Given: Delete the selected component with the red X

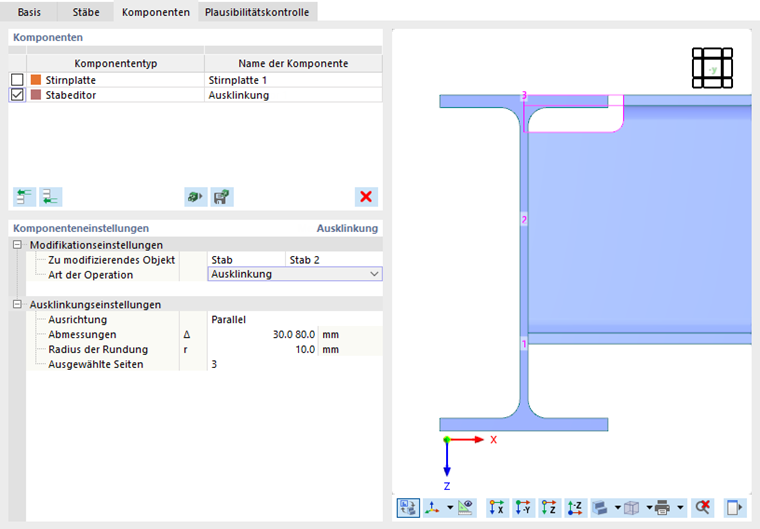Looking at the screenshot, I should click(x=366, y=197).
